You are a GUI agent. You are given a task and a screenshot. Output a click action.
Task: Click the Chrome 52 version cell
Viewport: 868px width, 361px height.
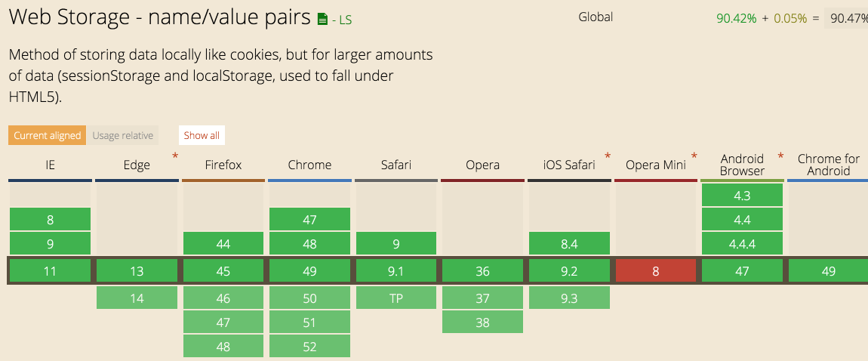tap(310, 347)
